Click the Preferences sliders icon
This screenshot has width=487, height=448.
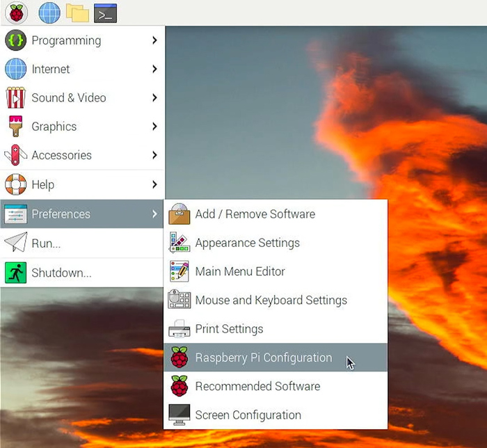[x=15, y=214]
